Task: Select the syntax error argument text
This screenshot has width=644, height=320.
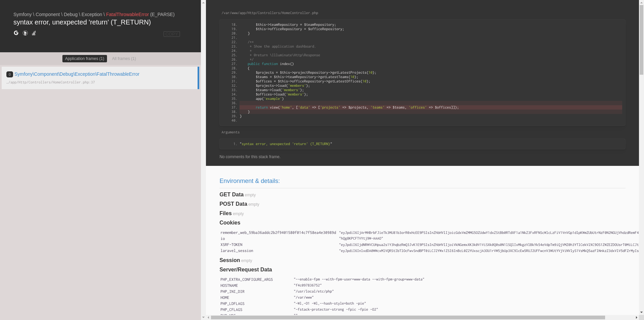Action: (x=286, y=144)
